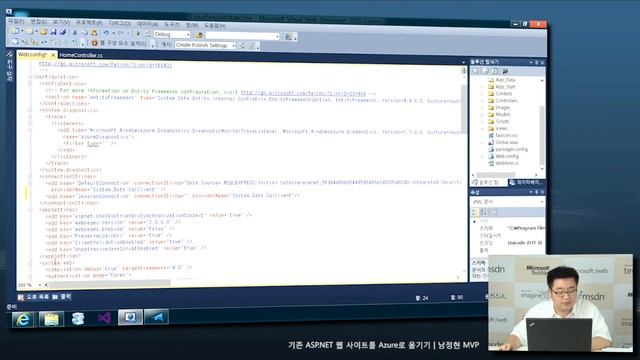
Task: Open the LinkId=169433 hyperlink in editor
Action: (105, 65)
